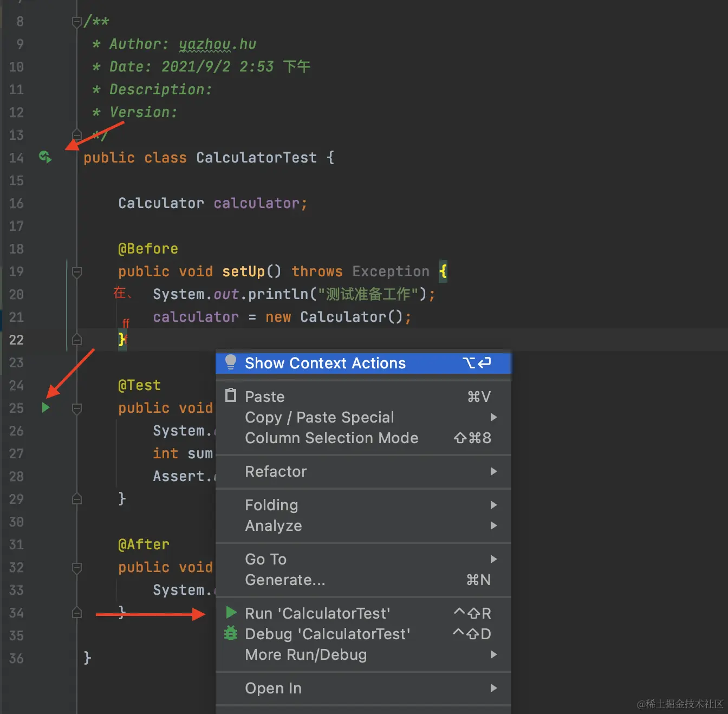Click line number 22 in the gutter
The width and height of the screenshot is (728, 714).
(x=16, y=340)
